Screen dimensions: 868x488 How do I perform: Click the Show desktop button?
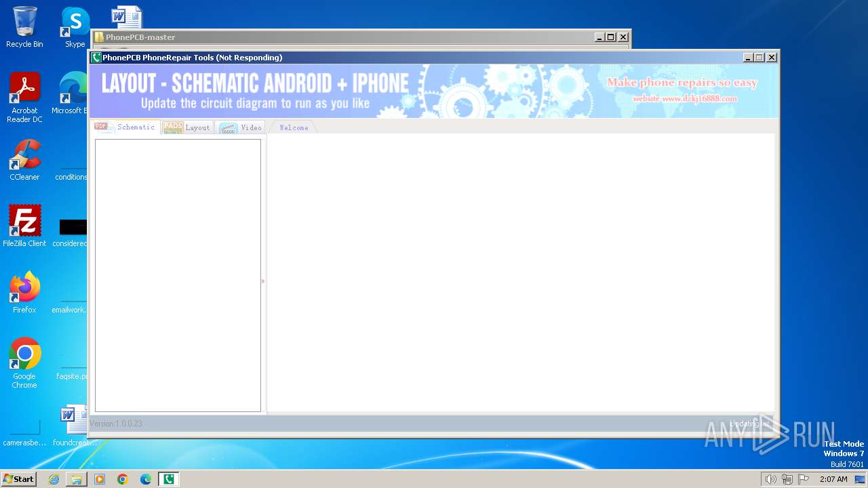[x=861, y=479]
